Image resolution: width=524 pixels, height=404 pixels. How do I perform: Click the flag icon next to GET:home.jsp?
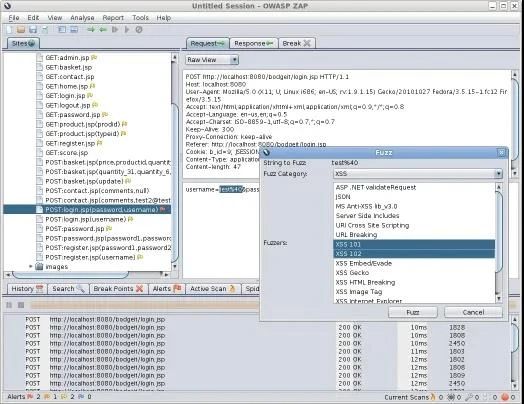[93, 86]
